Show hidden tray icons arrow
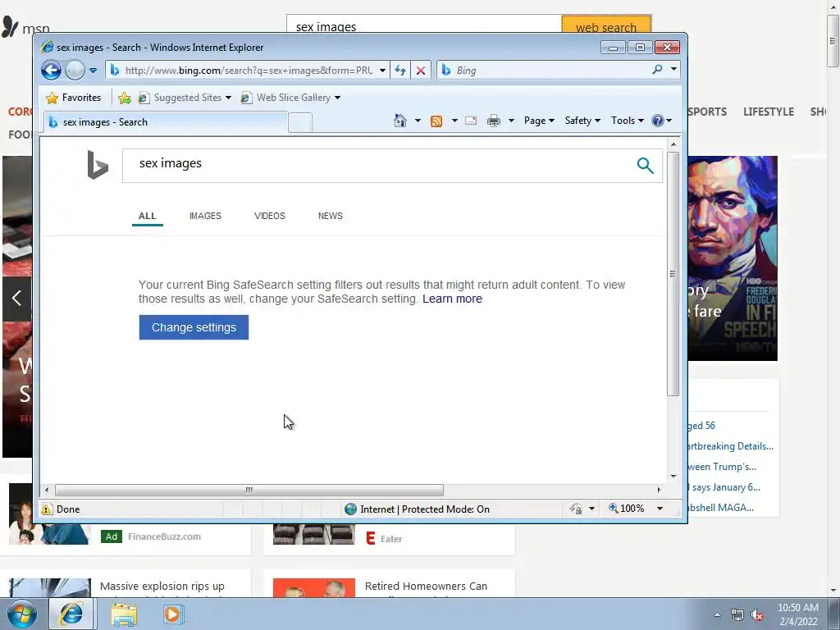This screenshot has width=840, height=630. [x=717, y=614]
